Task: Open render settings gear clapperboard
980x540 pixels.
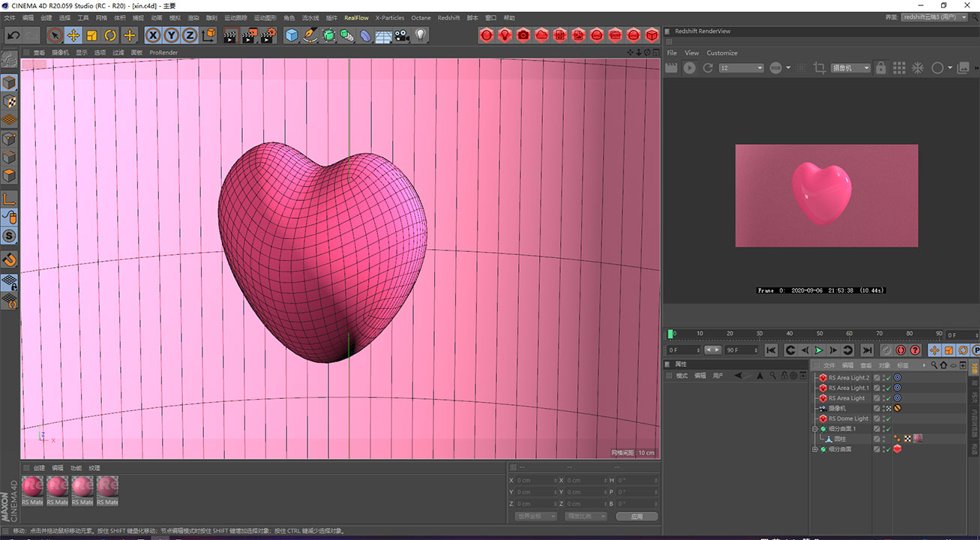Action: pos(268,35)
